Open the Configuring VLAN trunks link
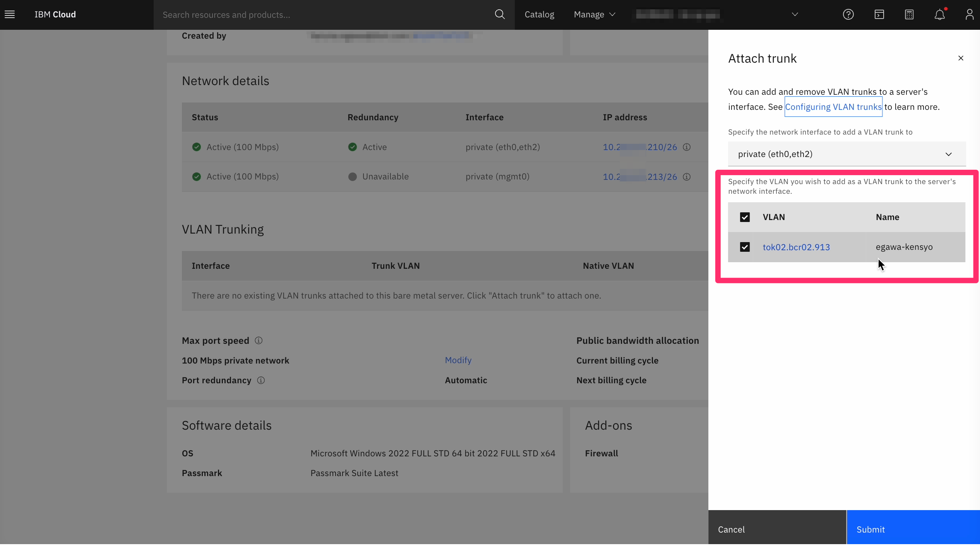 click(833, 107)
